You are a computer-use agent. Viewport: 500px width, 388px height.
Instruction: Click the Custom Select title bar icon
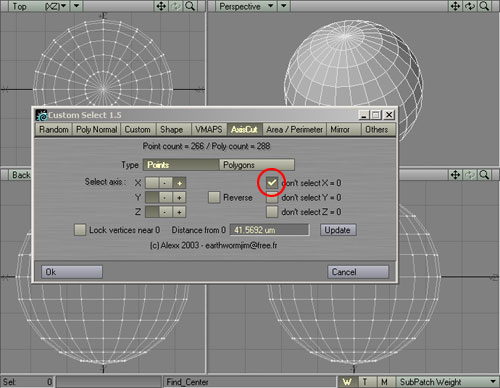(x=41, y=115)
